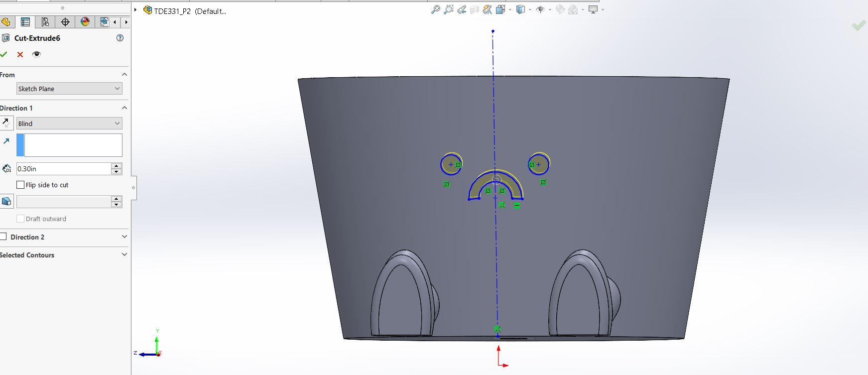Increase the draft angle with the up arrow

pyautogui.click(x=117, y=199)
